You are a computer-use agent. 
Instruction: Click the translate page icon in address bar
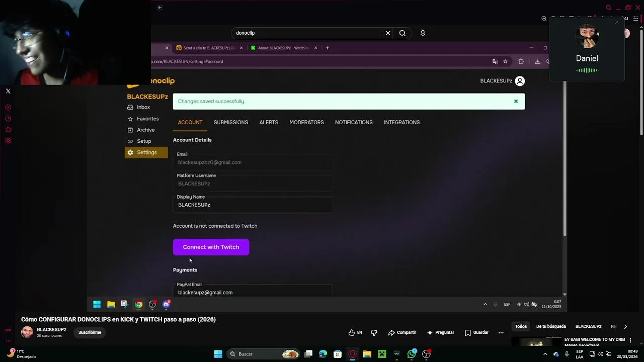click(x=495, y=61)
